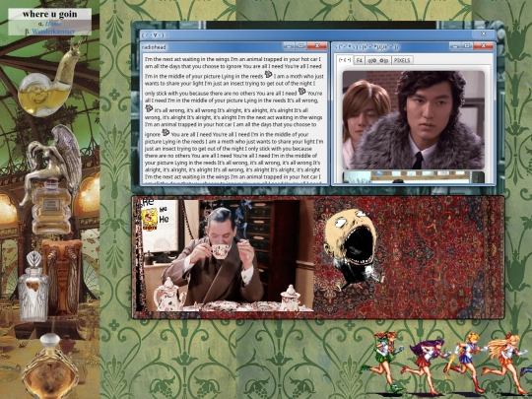The height and width of the screenshot is (399, 532).
Task: Open the Wunderkammer link
Action: click(53, 32)
